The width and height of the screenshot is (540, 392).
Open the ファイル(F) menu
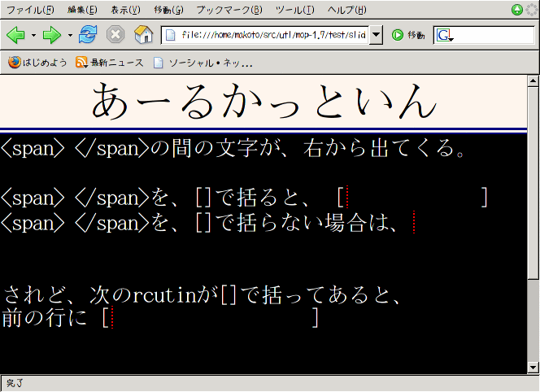point(30,10)
